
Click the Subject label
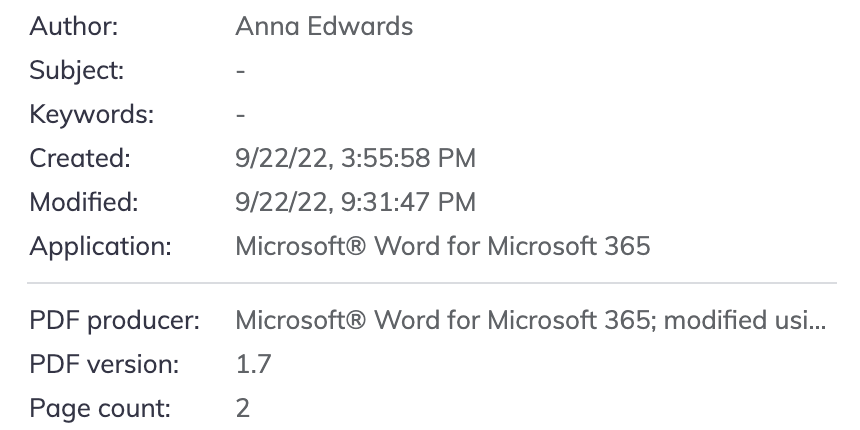(77, 71)
